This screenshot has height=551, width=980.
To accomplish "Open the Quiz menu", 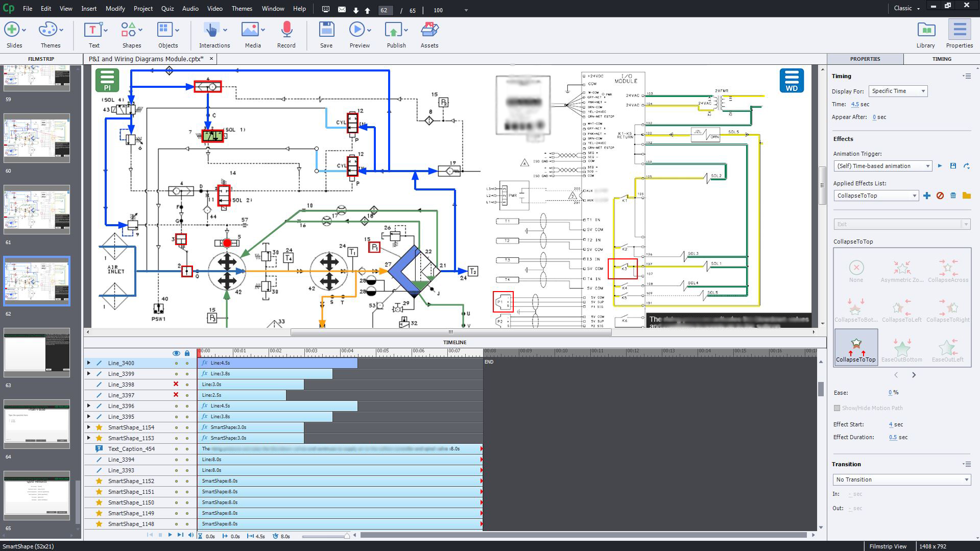I will [167, 9].
